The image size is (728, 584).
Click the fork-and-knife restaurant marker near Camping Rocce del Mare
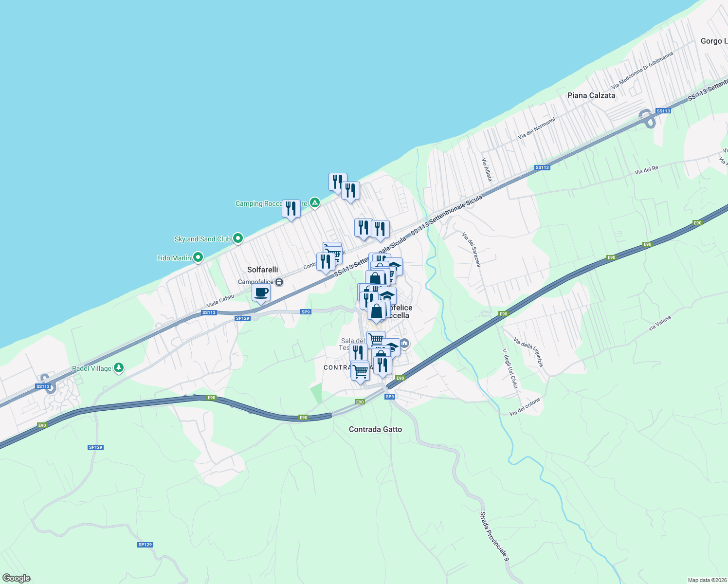[x=291, y=208]
